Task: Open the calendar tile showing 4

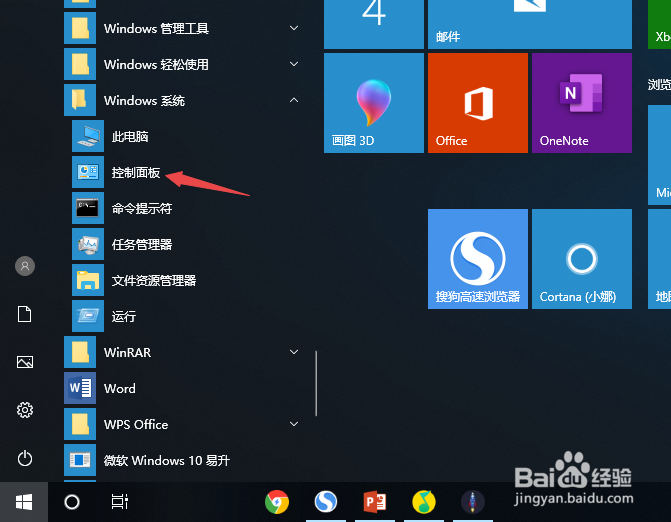Action: 374,24
